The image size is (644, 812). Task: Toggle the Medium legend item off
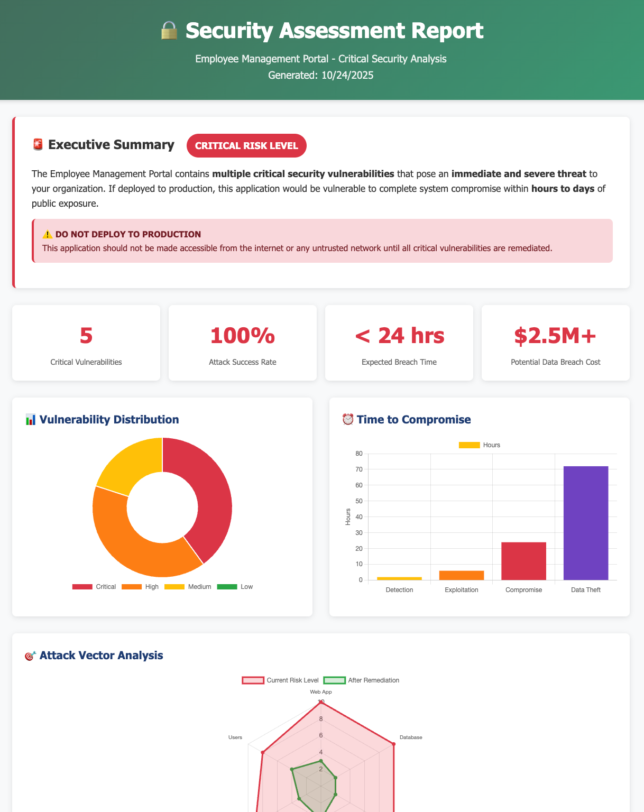188,587
